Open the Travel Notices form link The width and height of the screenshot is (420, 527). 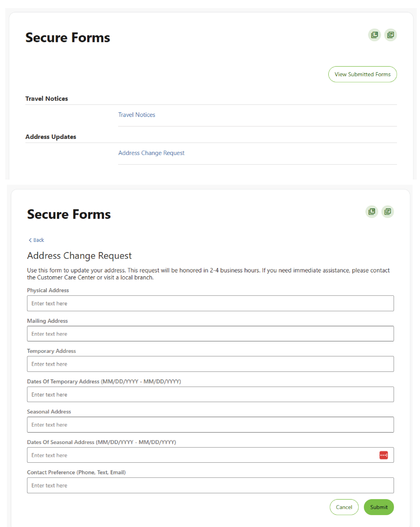click(137, 115)
